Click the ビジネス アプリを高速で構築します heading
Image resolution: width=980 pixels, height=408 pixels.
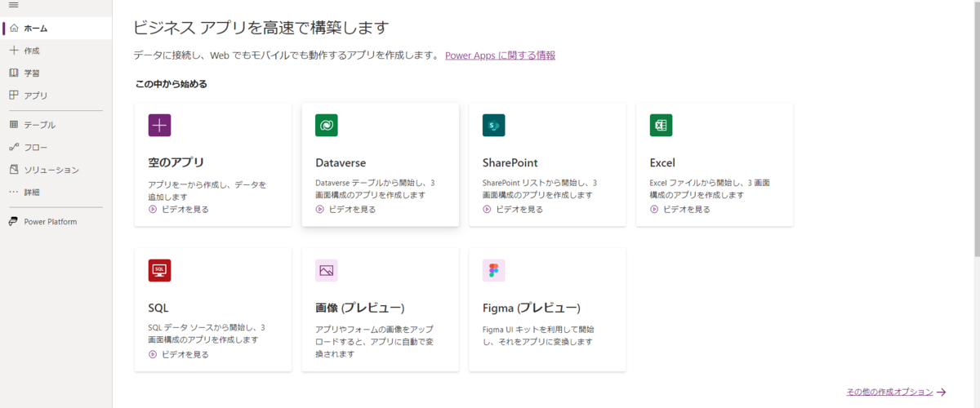(x=261, y=28)
